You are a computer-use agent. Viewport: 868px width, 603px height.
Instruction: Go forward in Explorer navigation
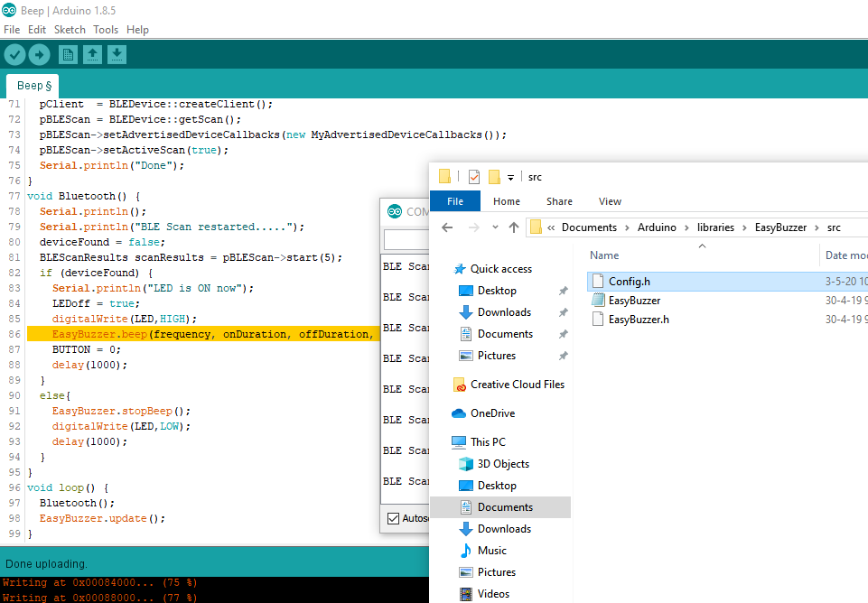474,227
